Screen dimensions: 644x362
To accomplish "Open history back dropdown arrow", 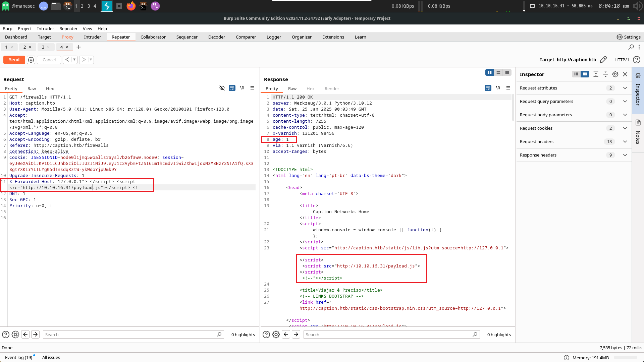I will 74,60.
